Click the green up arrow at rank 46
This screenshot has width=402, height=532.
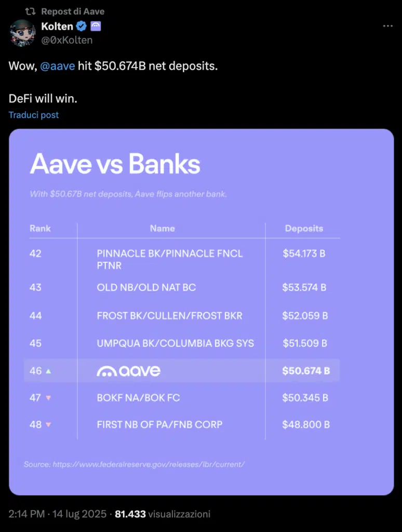[48, 371]
